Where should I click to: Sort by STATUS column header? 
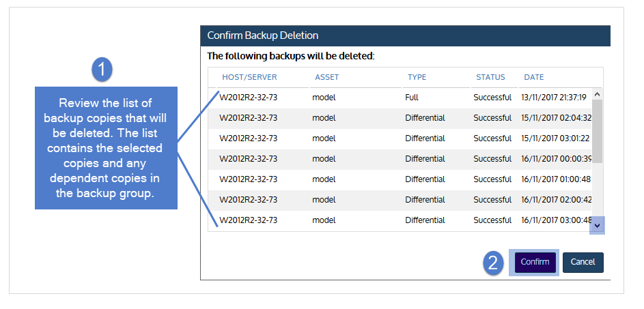click(x=490, y=77)
